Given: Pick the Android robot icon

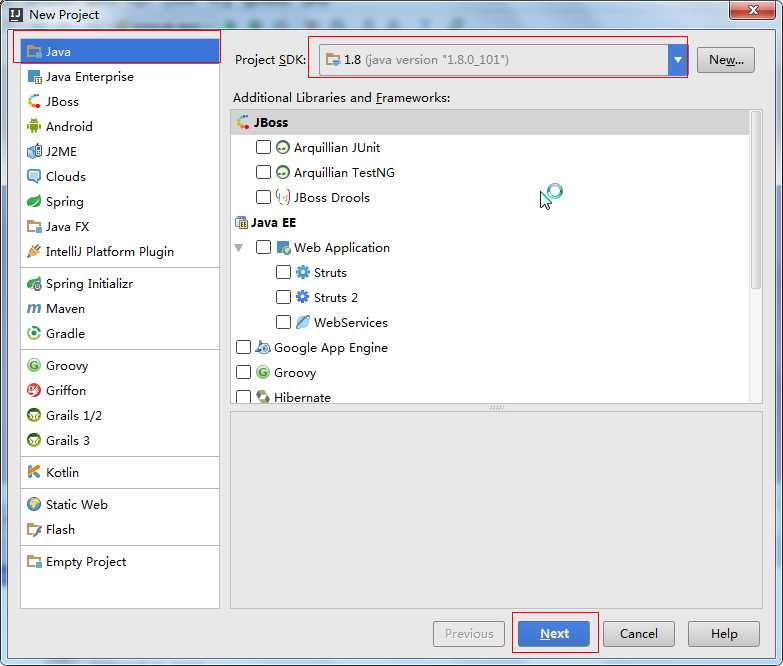Looking at the screenshot, I should click(34, 126).
